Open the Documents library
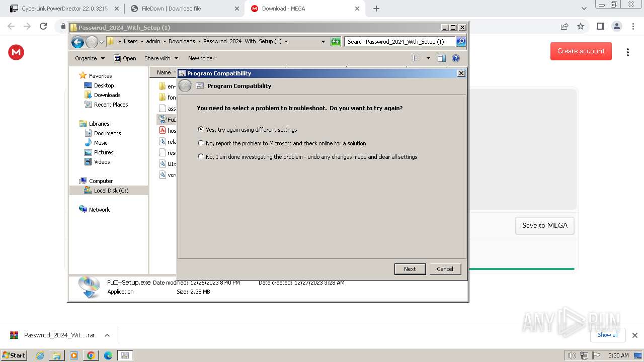This screenshot has height=362, width=644. coord(107,133)
